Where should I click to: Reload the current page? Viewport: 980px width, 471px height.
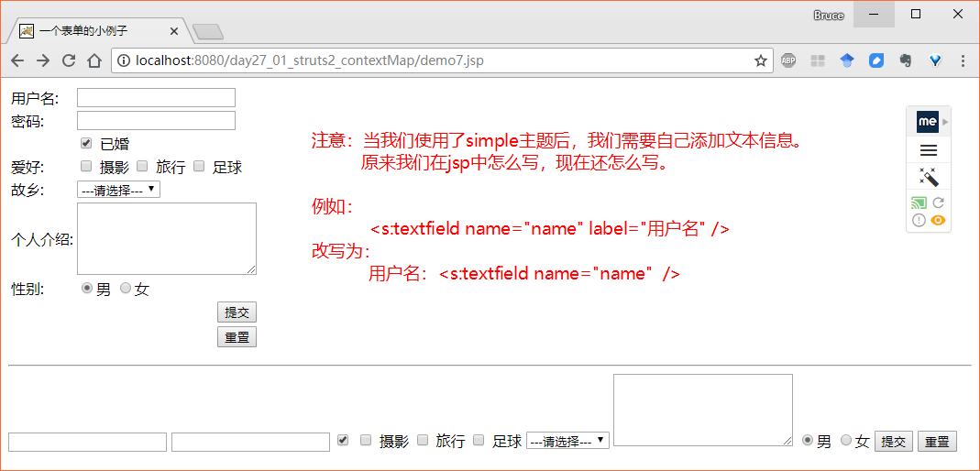69,60
